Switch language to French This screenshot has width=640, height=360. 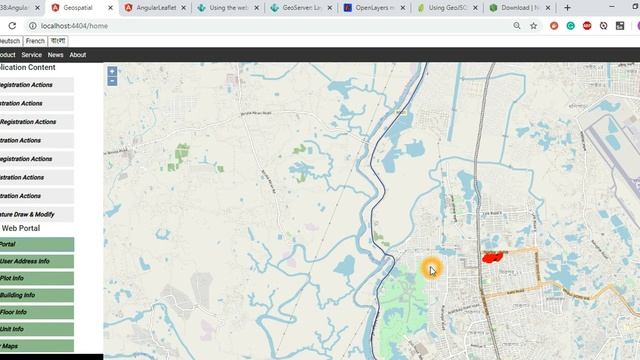point(35,41)
